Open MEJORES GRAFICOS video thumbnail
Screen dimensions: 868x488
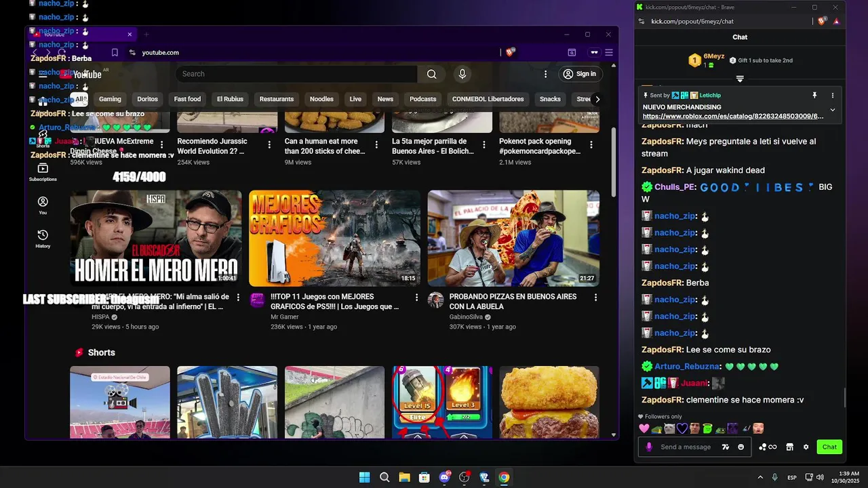(x=334, y=238)
